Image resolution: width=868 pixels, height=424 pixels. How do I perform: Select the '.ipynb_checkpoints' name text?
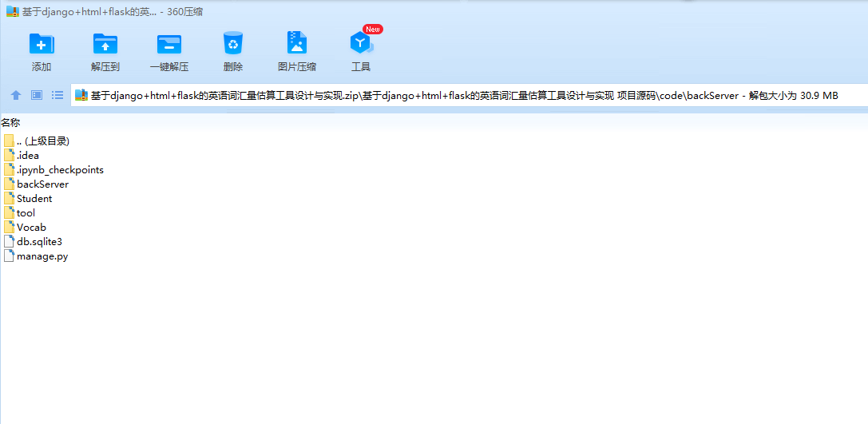coord(61,170)
